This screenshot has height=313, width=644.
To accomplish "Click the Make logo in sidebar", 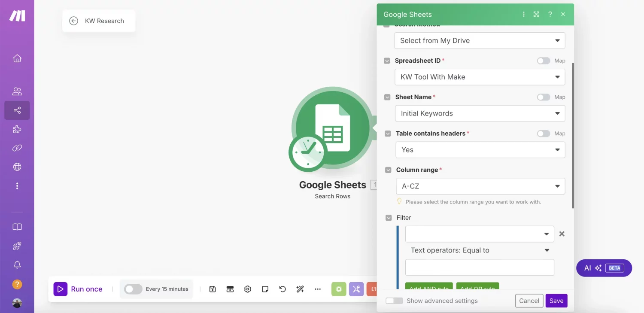I will [17, 16].
